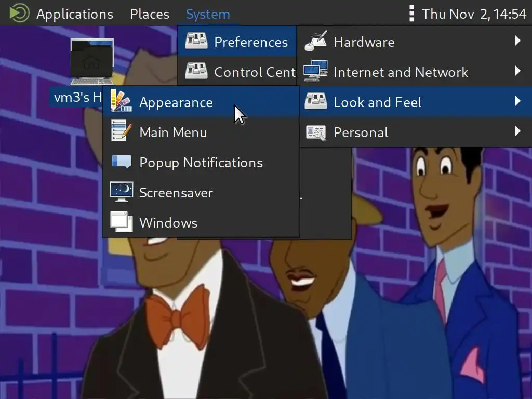The image size is (532, 399).
Task: Open the Screensaver entry
Action: (x=201, y=193)
